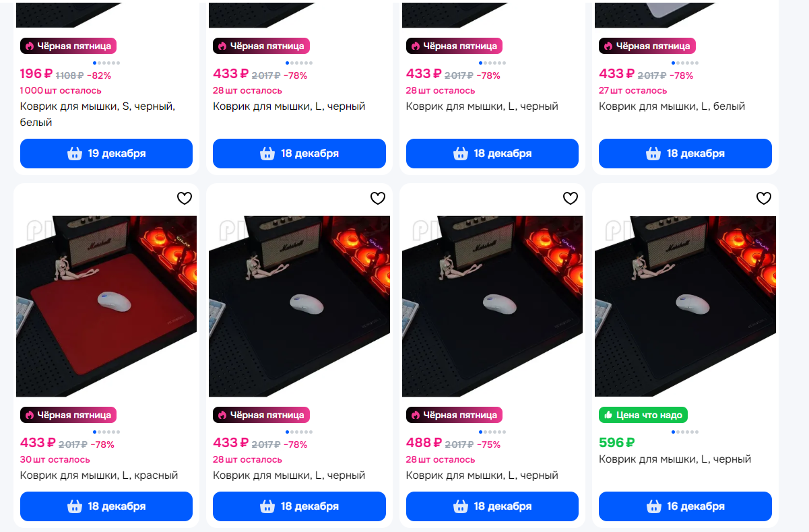Add 596 ₽ mouse pad to cart, 16 декабря

click(x=685, y=506)
